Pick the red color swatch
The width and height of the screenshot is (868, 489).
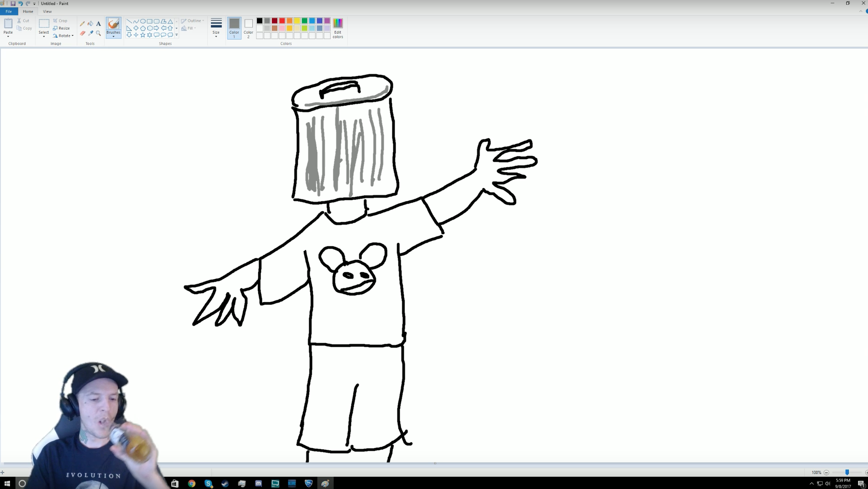(282, 20)
